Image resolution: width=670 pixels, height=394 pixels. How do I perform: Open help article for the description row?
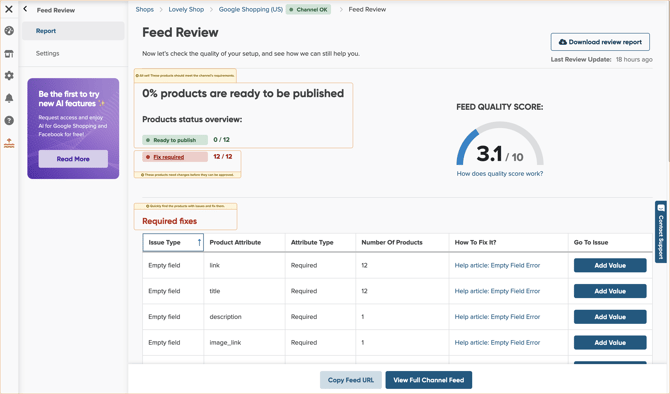tap(497, 317)
